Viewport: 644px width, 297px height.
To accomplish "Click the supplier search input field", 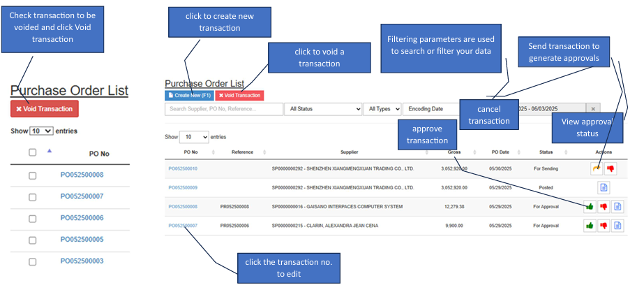I will (223, 109).
